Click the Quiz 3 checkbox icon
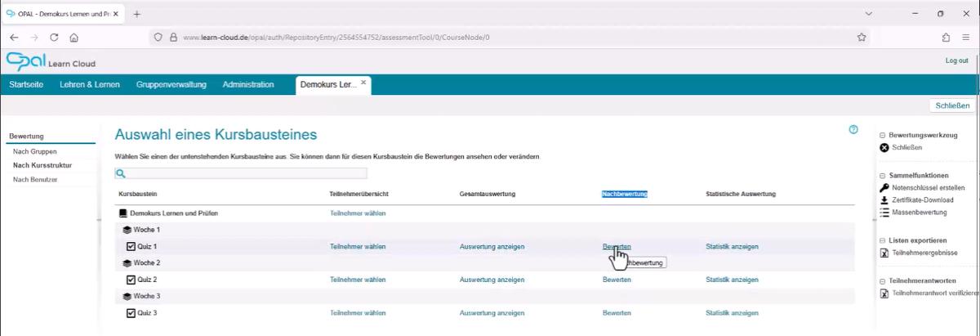This screenshot has height=336, width=980. click(x=131, y=312)
